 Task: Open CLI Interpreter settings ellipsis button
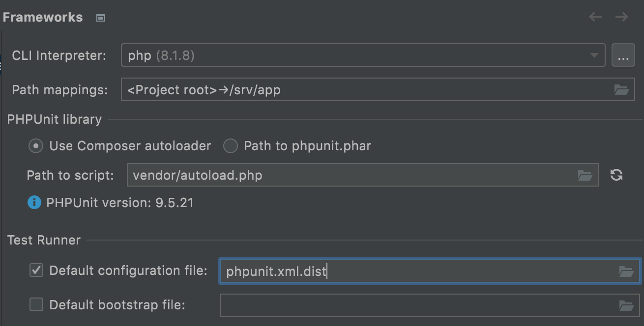(623, 55)
